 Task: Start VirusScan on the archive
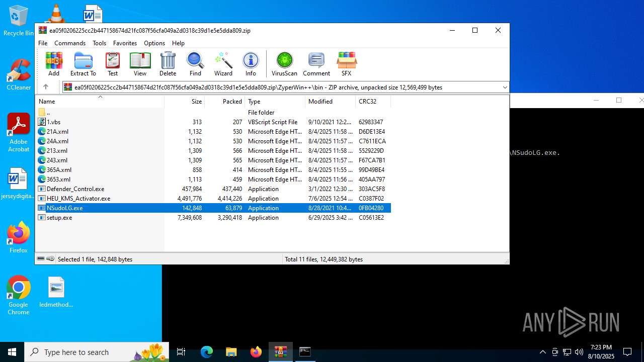click(284, 64)
